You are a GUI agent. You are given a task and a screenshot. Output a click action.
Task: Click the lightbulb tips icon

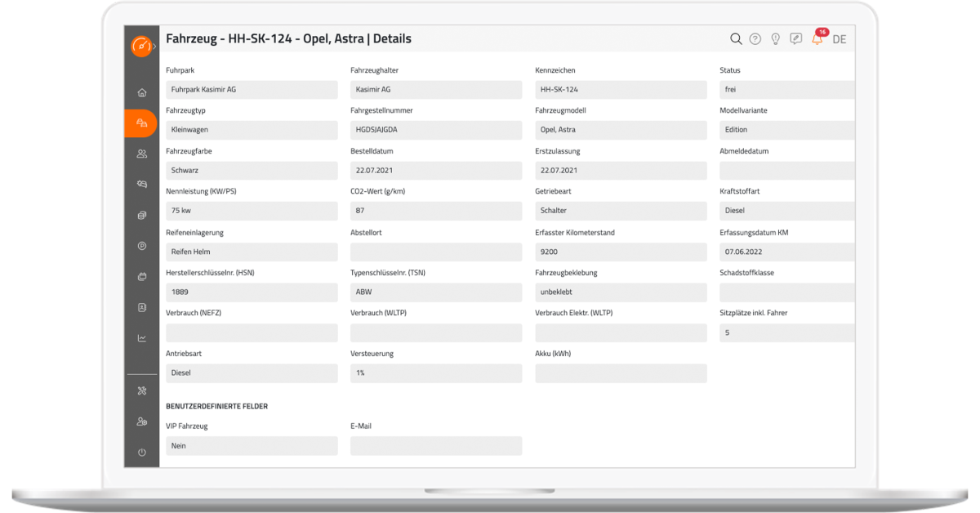click(x=776, y=39)
